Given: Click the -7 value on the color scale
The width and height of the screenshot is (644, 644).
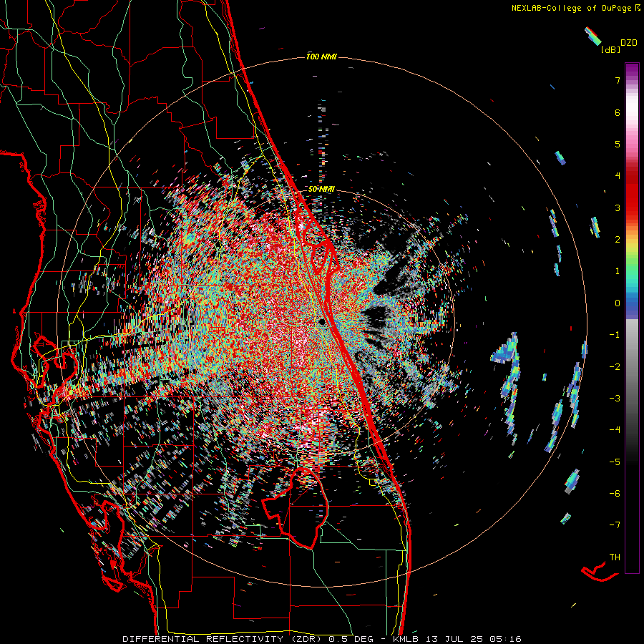Looking at the screenshot, I should click(615, 525).
